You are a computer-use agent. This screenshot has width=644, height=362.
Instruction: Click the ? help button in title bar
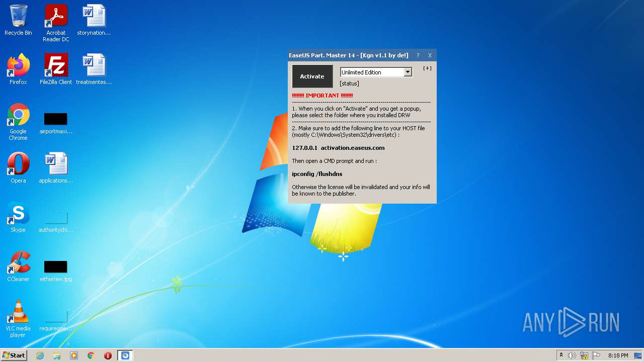(418, 55)
